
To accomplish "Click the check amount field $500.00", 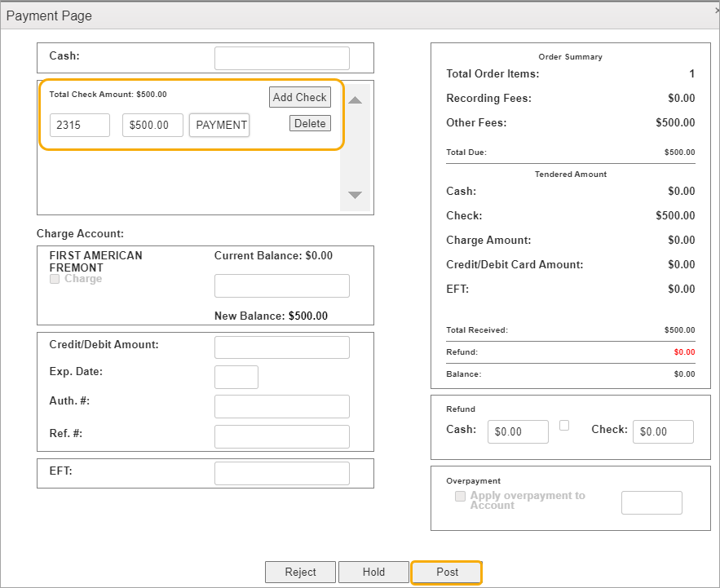I will click(x=152, y=125).
